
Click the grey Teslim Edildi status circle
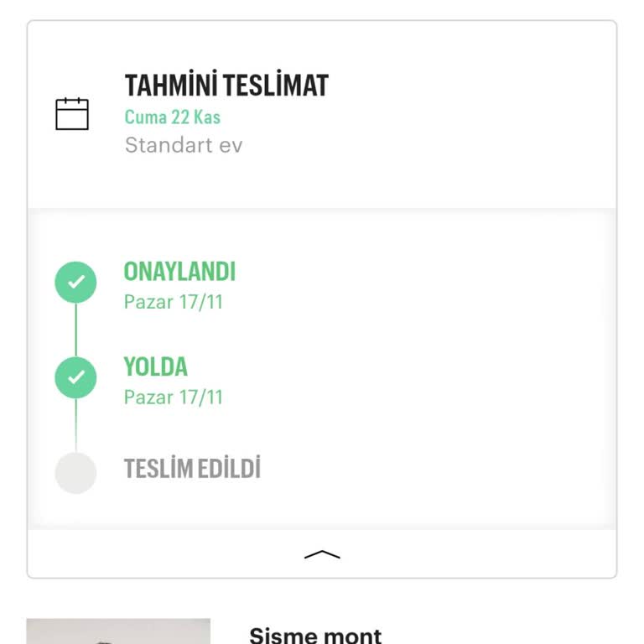pyautogui.click(x=75, y=473)
